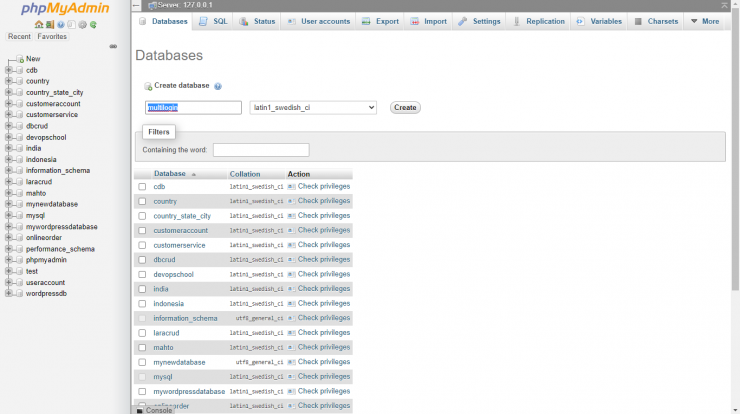
Task: Click the link chain icon in sidebar
Action: click(113, 46)
